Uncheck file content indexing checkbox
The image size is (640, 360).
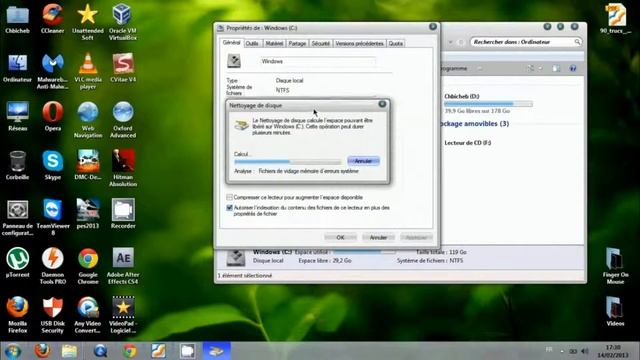tap(229, 208)
